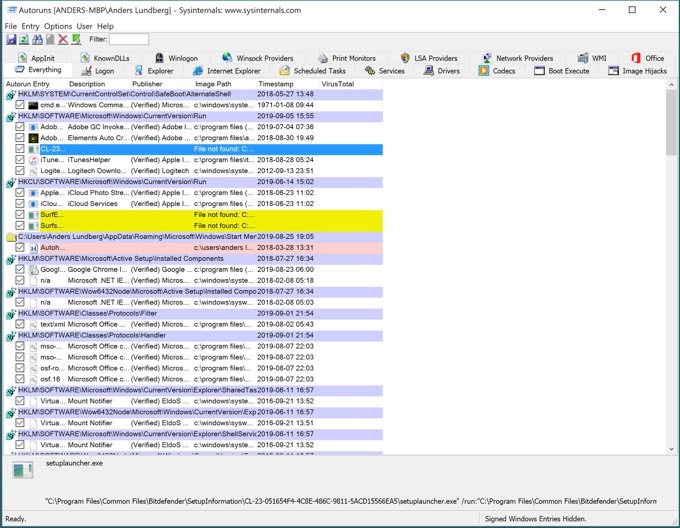Disable the Logitech Download autorun checkbox
Screen dimensions: 680x528
coord(19,171)
